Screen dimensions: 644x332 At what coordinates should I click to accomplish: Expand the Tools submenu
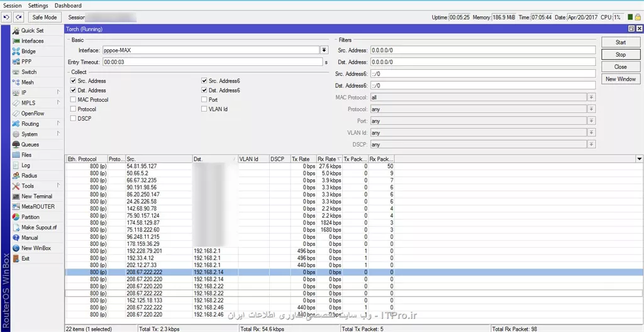[58, 185]
